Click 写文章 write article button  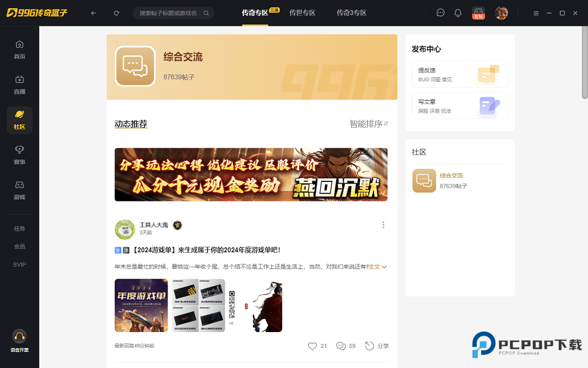[x=460, y=106]
